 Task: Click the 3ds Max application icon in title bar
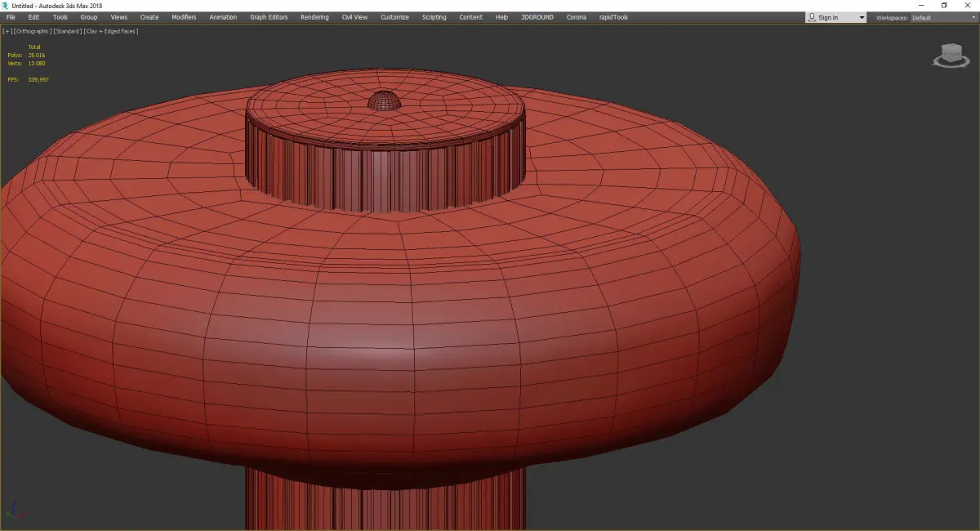click(x=6, y=5)
